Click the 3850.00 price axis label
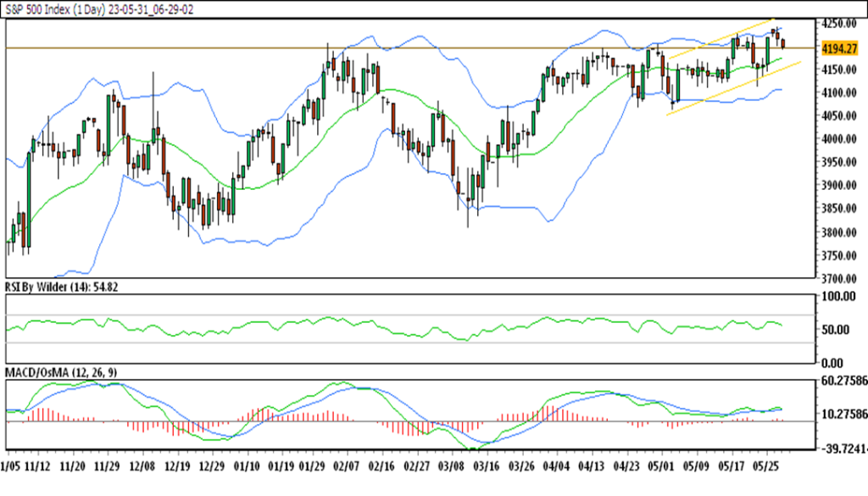The height and width of the screenshot is (496, 868). (839, 209)
